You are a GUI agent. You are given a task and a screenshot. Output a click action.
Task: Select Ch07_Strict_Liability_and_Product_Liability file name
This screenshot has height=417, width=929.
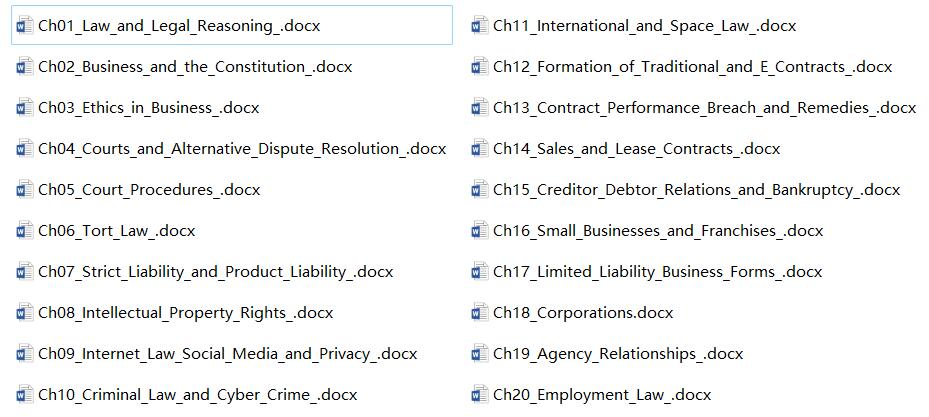(x=216, y=272)
